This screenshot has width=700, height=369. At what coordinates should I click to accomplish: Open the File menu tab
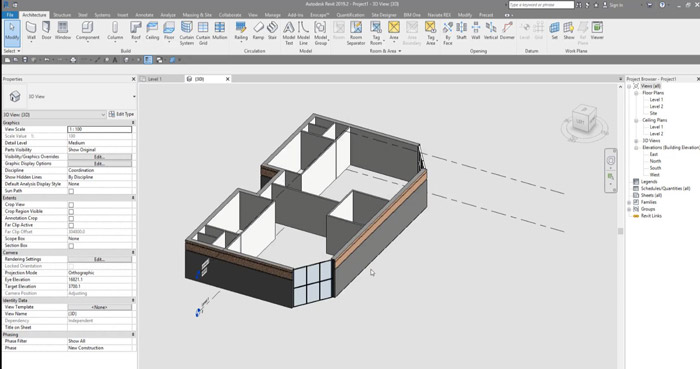(10, 15)
